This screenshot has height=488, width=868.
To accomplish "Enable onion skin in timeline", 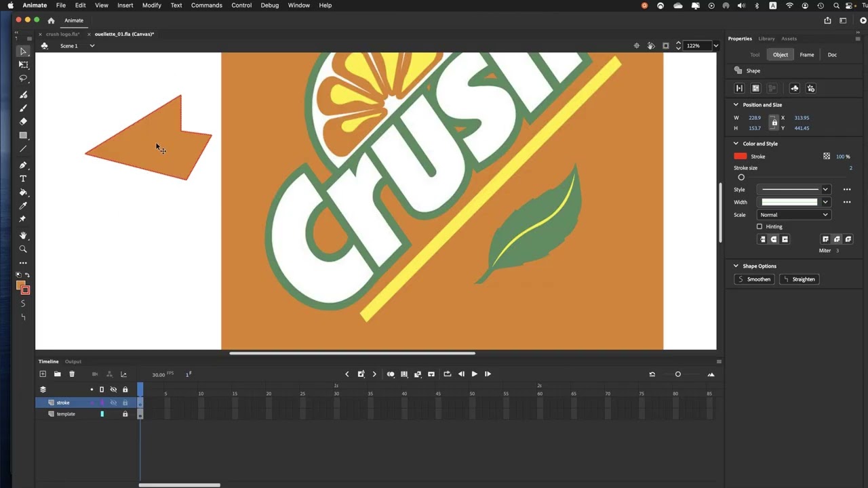I will click(391, 374).
